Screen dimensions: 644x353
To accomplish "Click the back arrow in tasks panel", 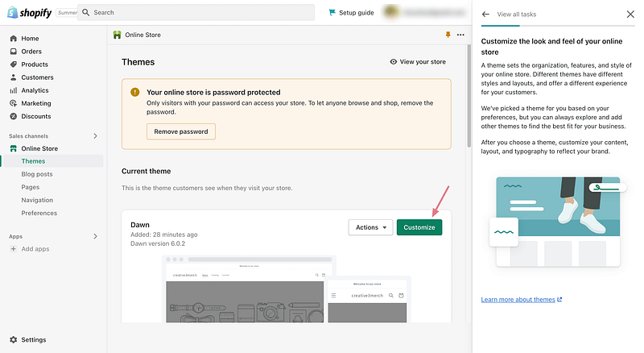I will (485, 15).
